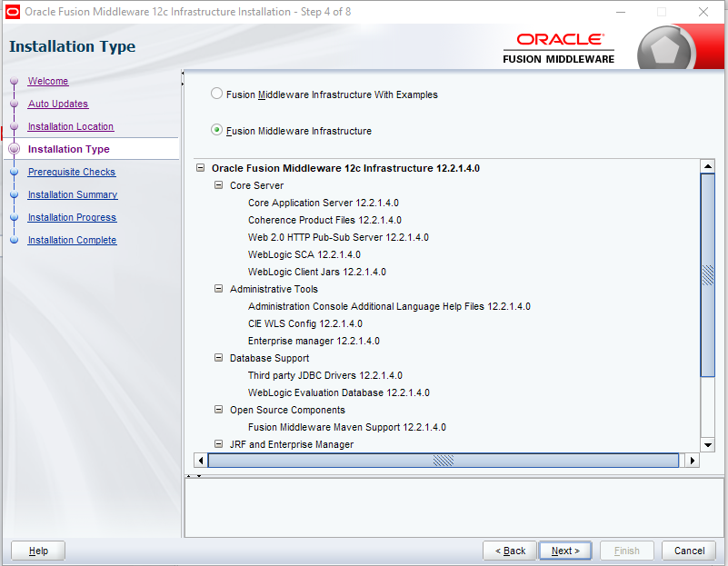The height and width of the screenshot is (566, 728).
Task: Click the Installation Progress step bullet icon
Action: pyautogui.click(x=15, y=217)
